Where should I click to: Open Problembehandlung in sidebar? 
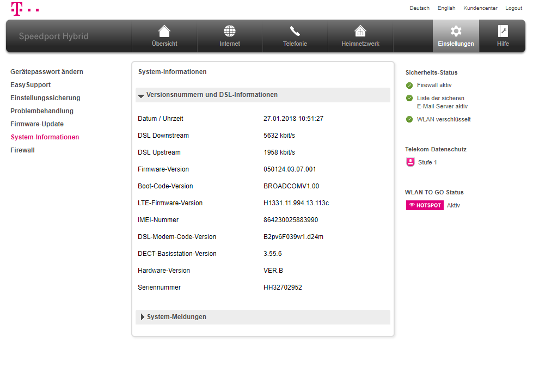click(x=42, y=111)
